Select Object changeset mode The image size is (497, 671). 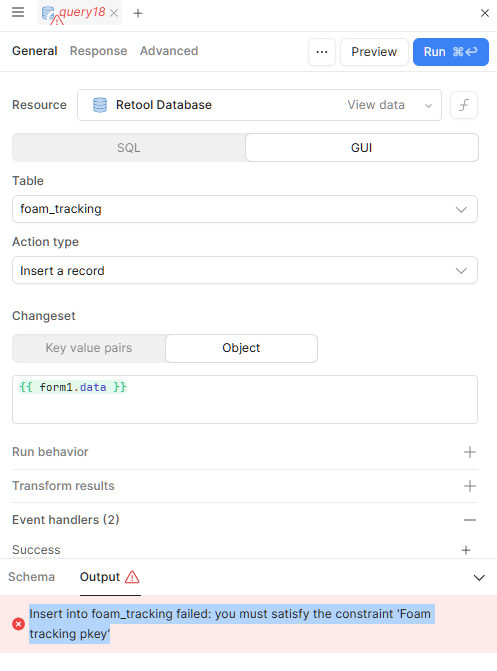pyautogui.click(x=241, y=348)
